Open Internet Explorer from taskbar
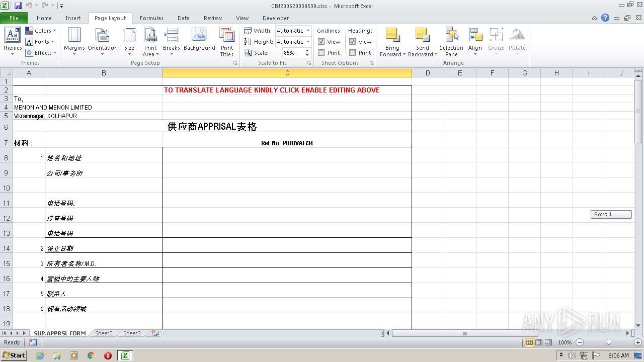Image resolution: width=644 pixels, height=362 pixels. pos(40,355)
